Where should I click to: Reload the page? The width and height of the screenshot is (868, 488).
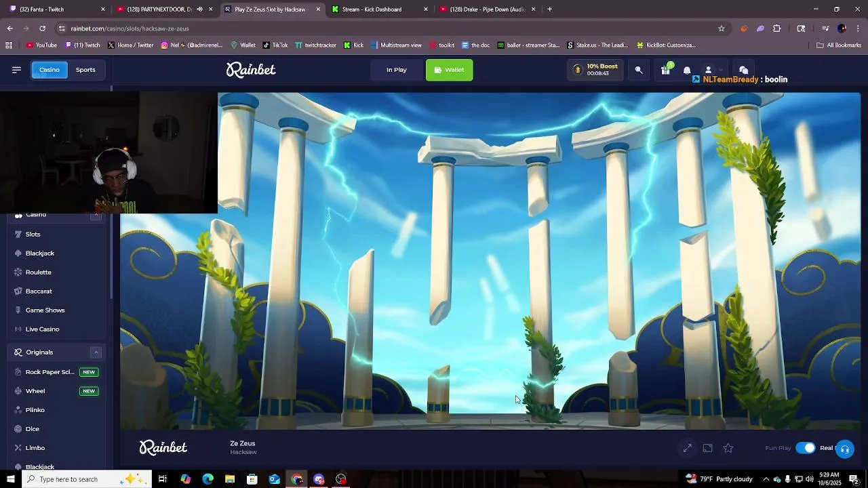(42, 28)
